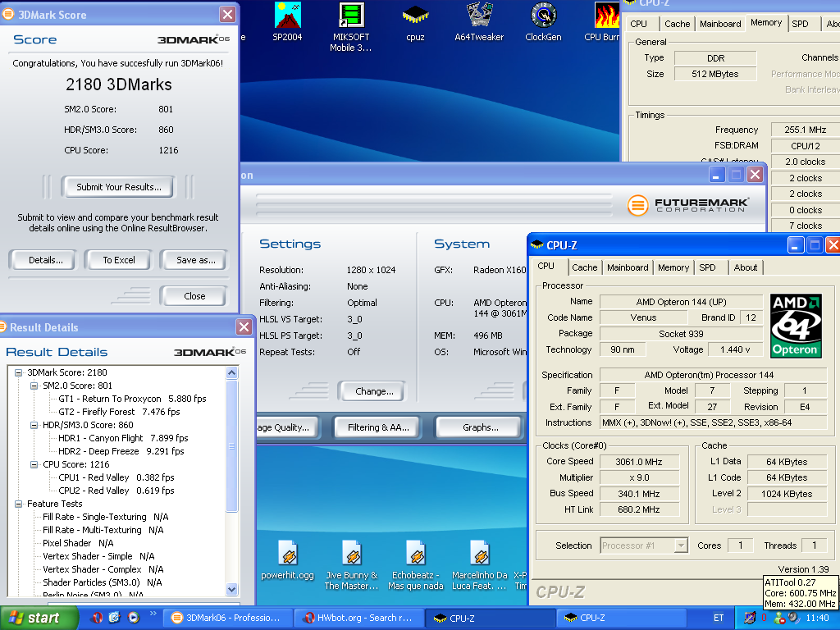Viewport: 840px width, 630px height.
Task: Select the Echobeatz - Mas que nada file
Action: [416, 565]
